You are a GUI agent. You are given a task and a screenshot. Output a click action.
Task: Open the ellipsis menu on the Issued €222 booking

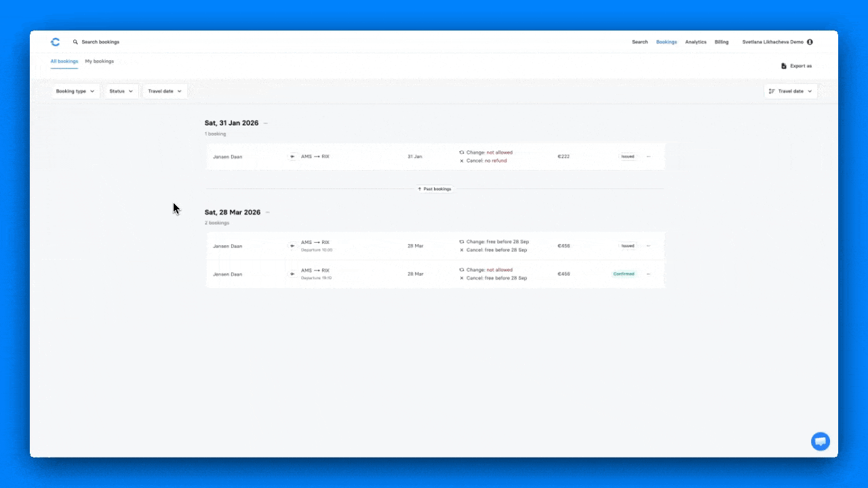pos(648,157)
